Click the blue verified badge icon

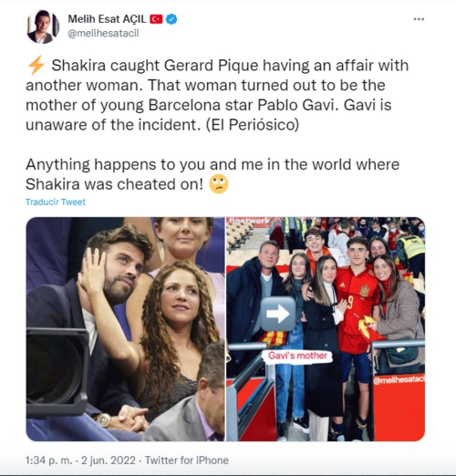click(171, 19)
